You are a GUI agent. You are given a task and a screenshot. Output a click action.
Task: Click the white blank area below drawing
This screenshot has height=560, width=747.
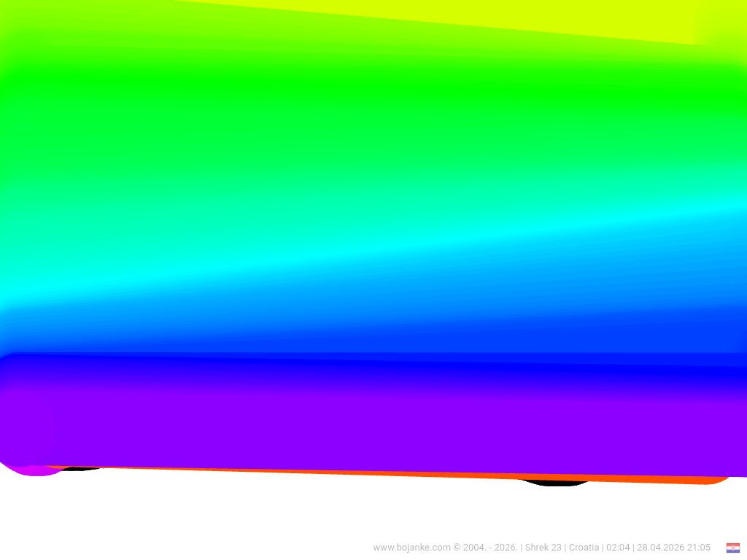(292, 510)
